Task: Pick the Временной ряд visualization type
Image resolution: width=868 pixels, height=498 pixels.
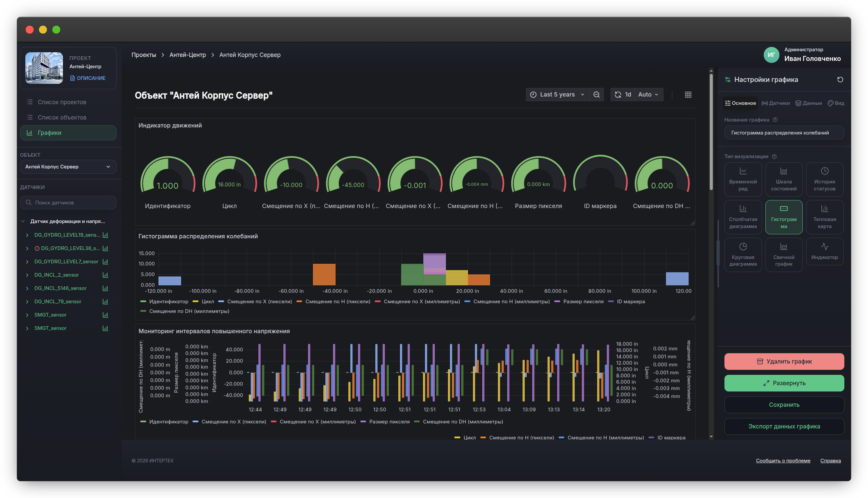Action: click(743, 179)
